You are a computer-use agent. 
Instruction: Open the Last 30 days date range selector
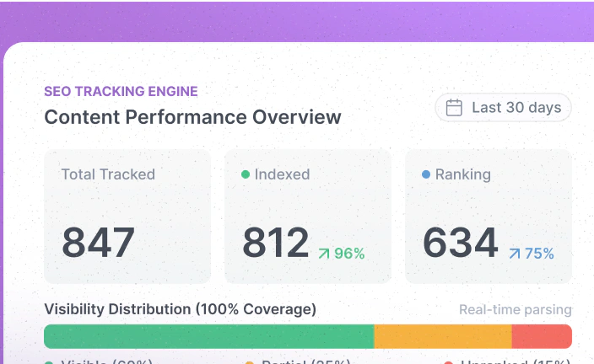pyautogui.click(x=503, y=108)
